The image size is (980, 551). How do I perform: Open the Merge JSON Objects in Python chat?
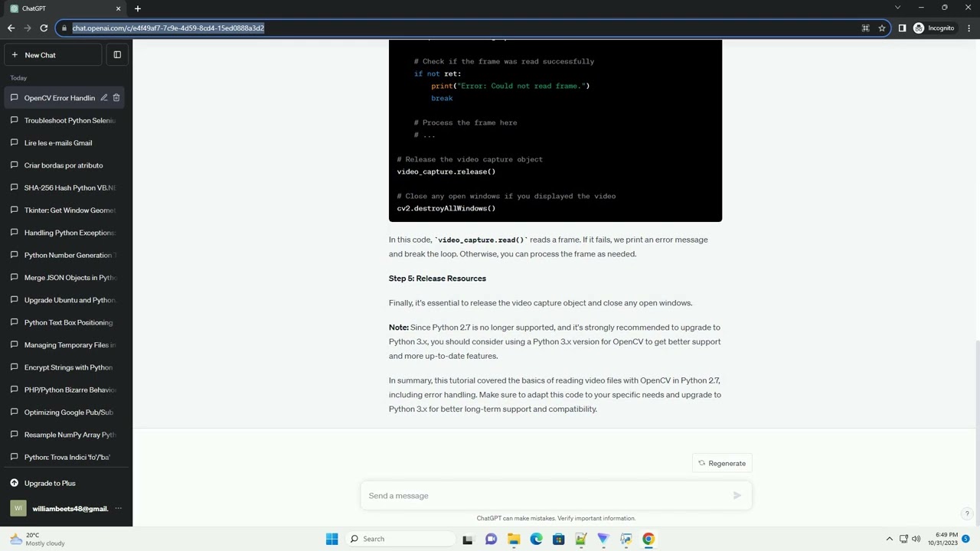pos(66,278)
